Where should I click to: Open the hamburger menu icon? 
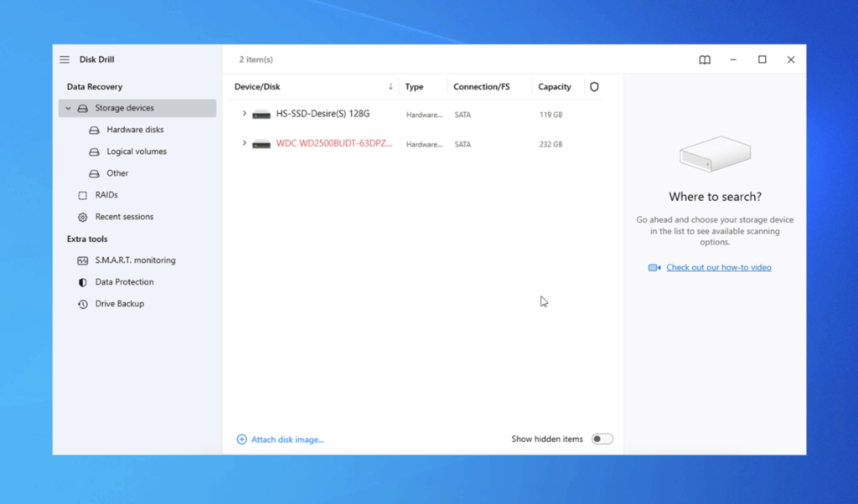[x=65, y=60]
